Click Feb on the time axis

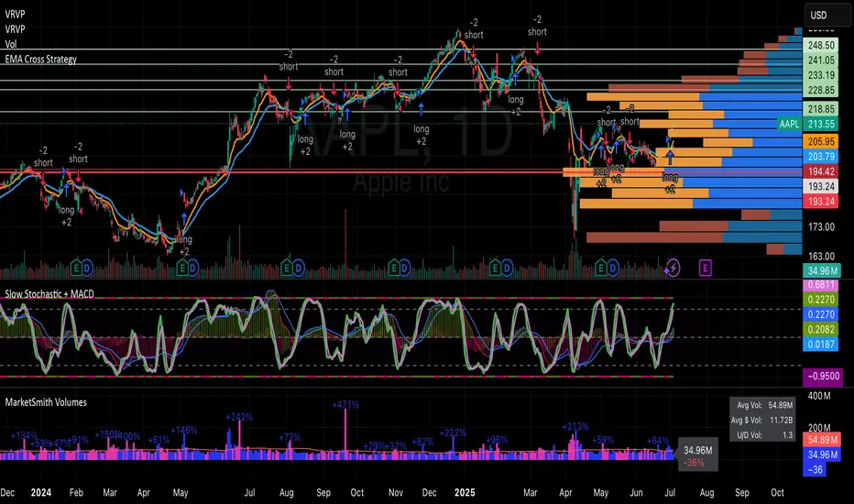(x=76, y=493)
